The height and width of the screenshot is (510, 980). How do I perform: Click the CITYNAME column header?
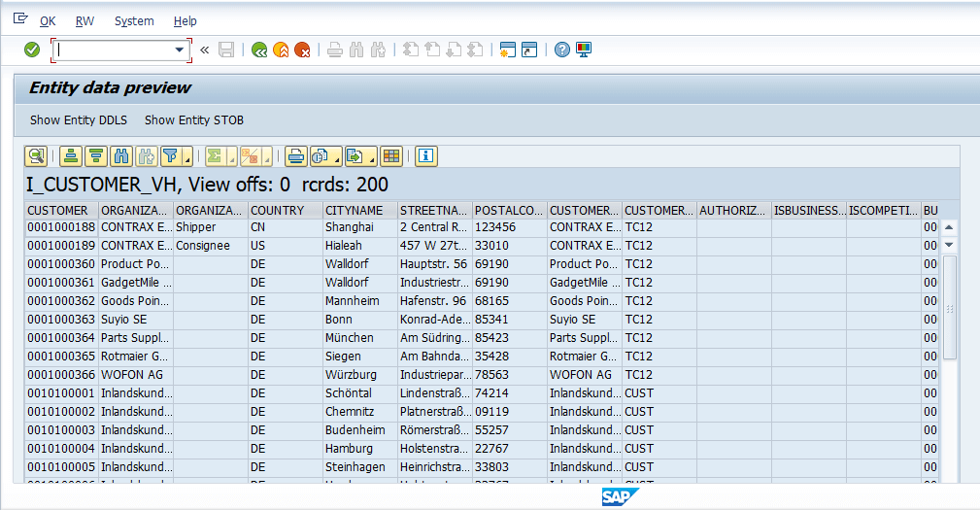[x=360, y=211]
